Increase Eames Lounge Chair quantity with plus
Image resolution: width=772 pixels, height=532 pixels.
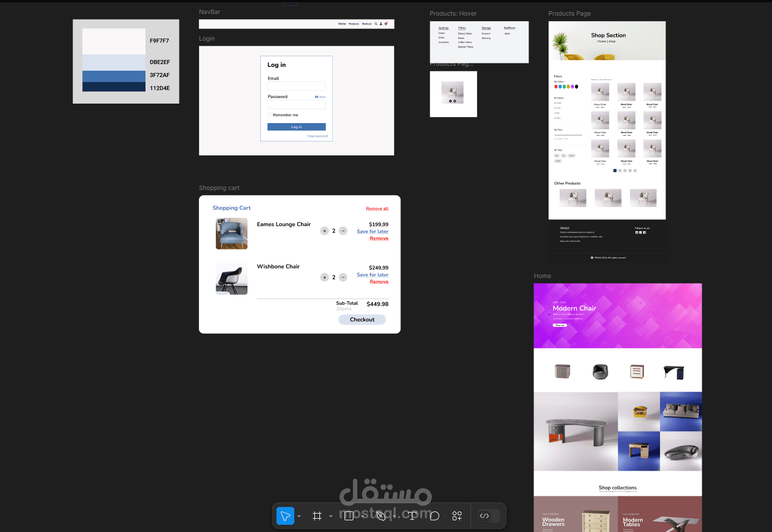pos(324,231)
